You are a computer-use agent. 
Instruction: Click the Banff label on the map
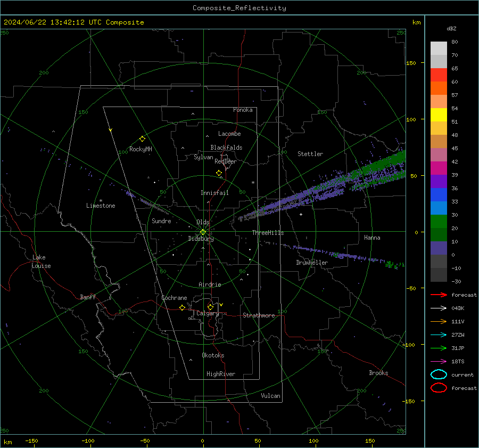[x=88, y=297]
